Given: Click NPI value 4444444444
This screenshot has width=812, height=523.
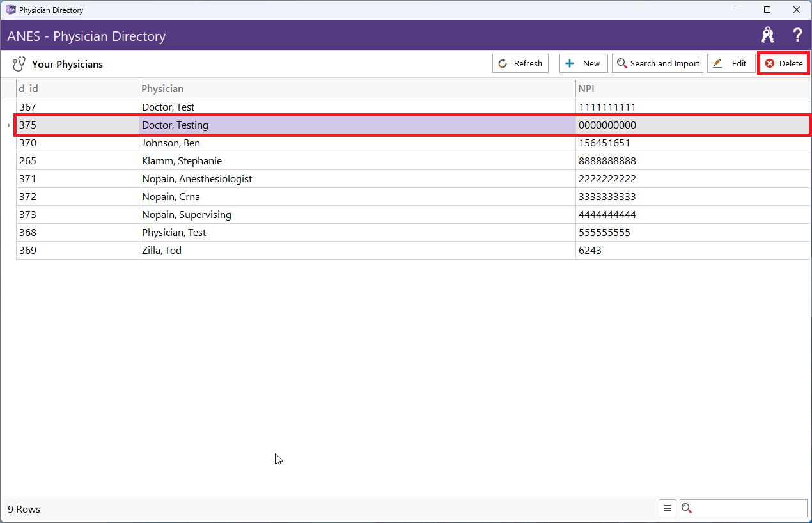Looking at the screenshot, I should click(607, 215).
